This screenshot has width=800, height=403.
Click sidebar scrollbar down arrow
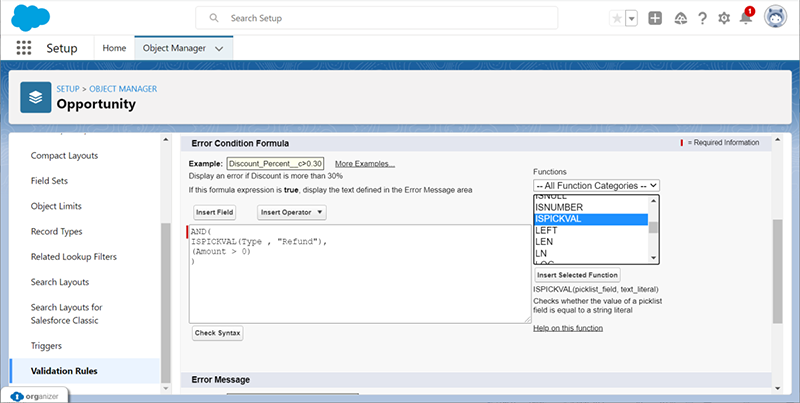click(x=165, y=388)
